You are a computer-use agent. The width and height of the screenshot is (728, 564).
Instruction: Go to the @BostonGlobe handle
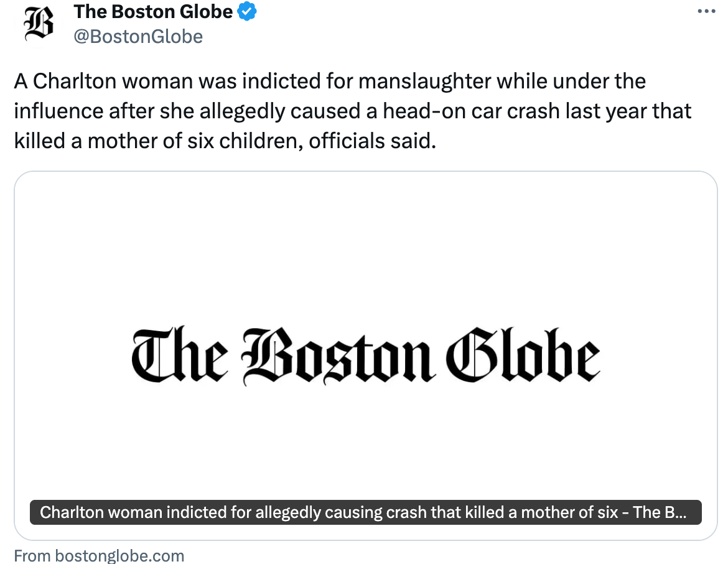click(138, 37)
